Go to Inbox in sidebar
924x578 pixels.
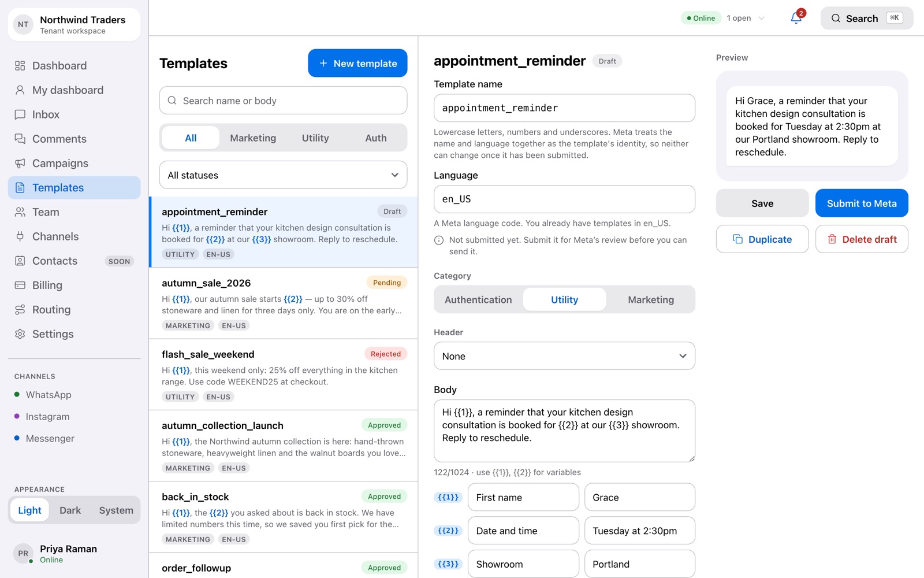coord(74,114)
